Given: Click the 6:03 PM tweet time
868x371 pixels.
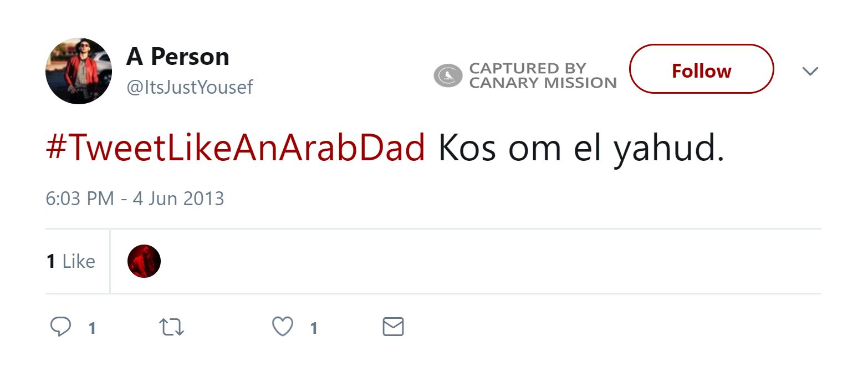Looking at the screenshot, I should click(x=80, y=199).
